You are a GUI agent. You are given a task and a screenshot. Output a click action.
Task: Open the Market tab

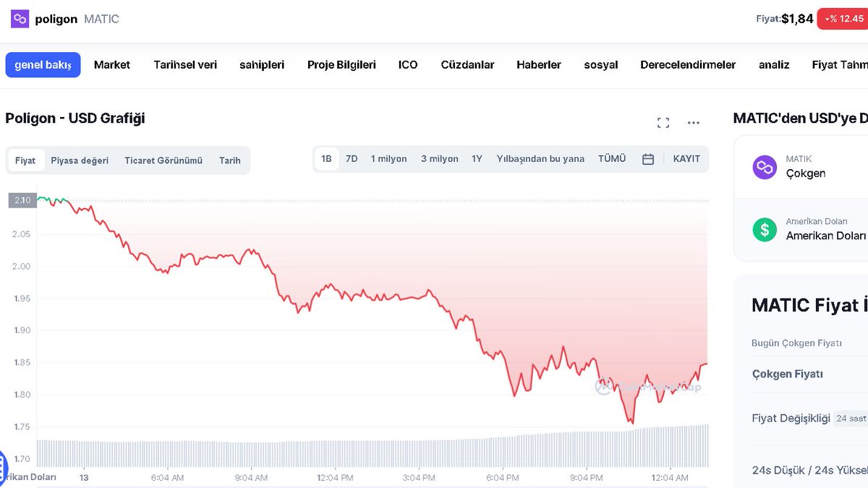112,64
